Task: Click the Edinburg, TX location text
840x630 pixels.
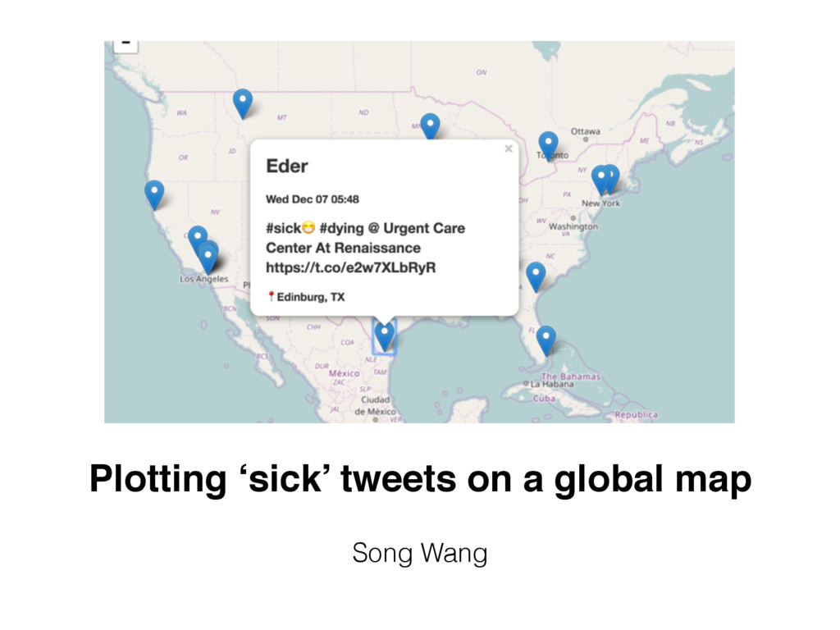Action: point(311,297)
